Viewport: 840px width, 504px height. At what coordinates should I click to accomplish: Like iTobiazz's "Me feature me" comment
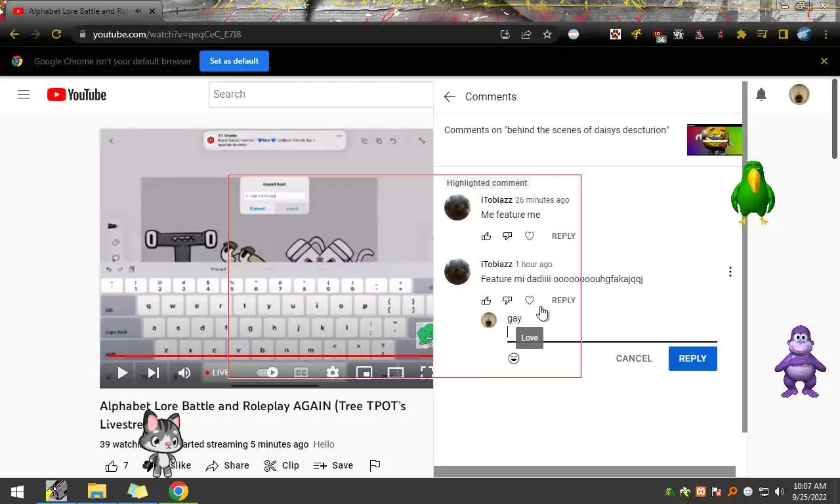486,236
